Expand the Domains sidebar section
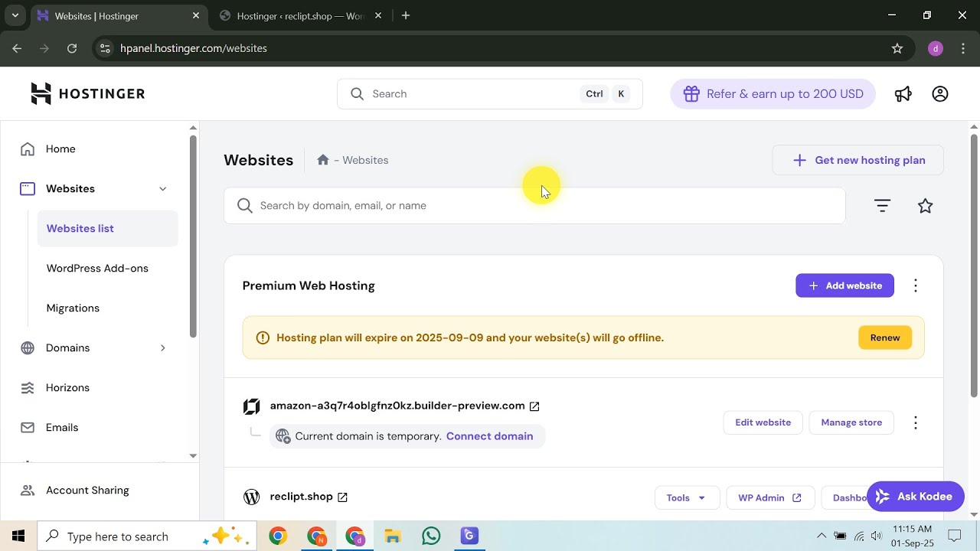This screenshot has height=551, width=980. [x=162, y=348]
